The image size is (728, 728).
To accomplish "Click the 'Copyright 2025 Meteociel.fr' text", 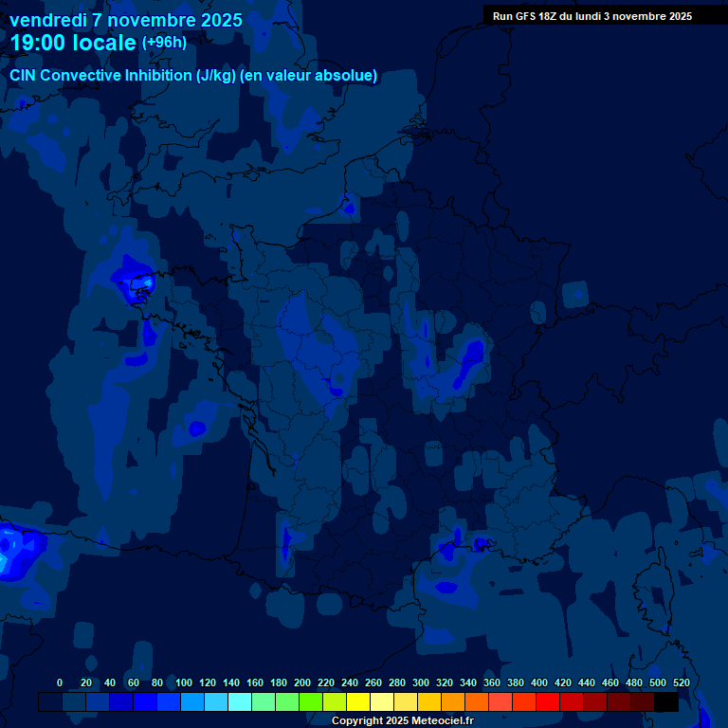I will [x=402, y=720].
